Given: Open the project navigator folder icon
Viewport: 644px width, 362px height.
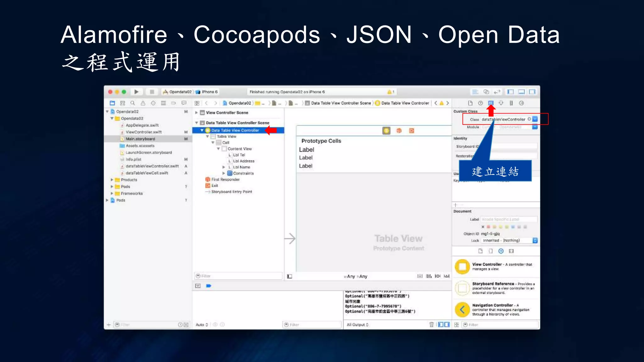Looking at the screenshot, I should (x=112, y=103).
